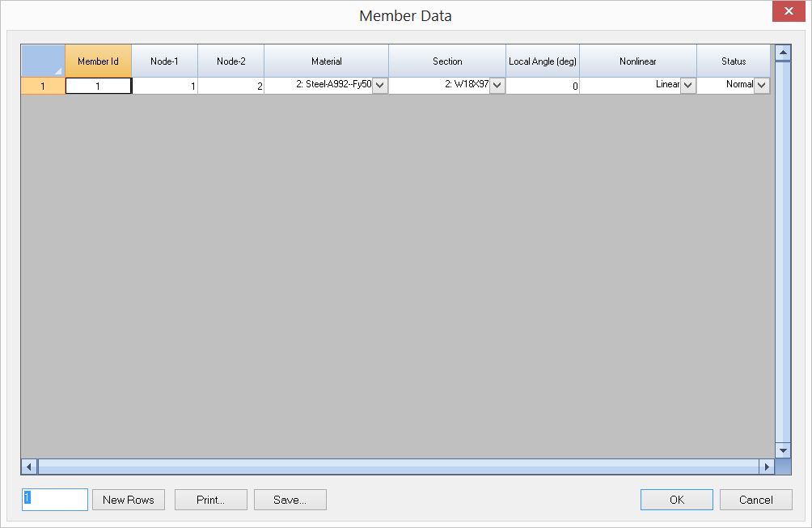The image size is (812, 528).
Task: Dismiss the dialog with Cancel
Action: tap(755, 499)
